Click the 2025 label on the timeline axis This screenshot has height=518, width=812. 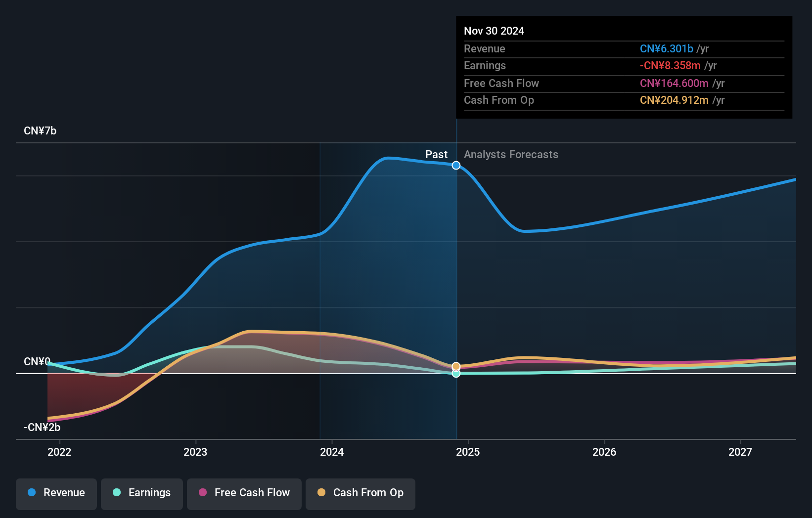coord(469,452)
